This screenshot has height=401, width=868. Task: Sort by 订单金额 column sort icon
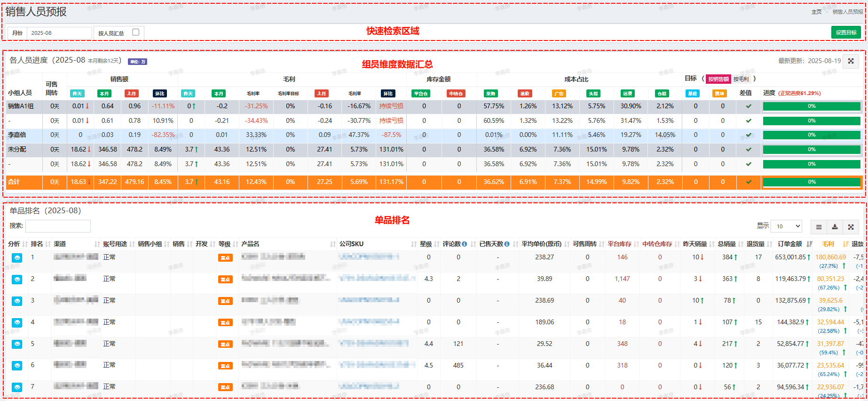(x=809, y=244)
